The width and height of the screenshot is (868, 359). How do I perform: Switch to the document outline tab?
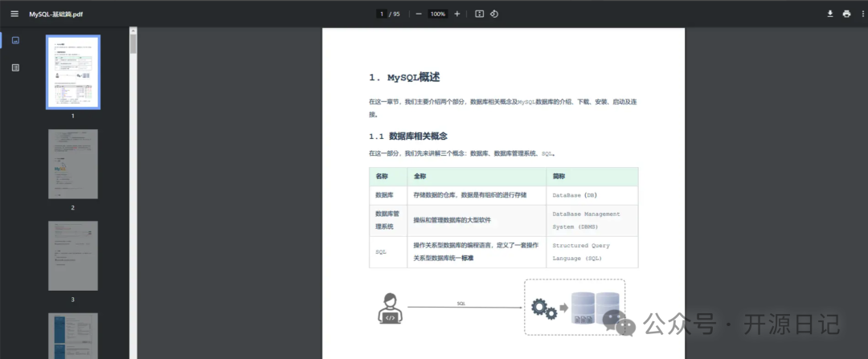tap(15, 67)
